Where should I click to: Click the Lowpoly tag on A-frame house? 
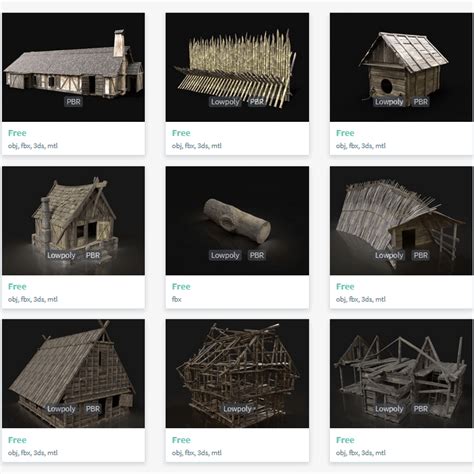(x=61, y=409)
